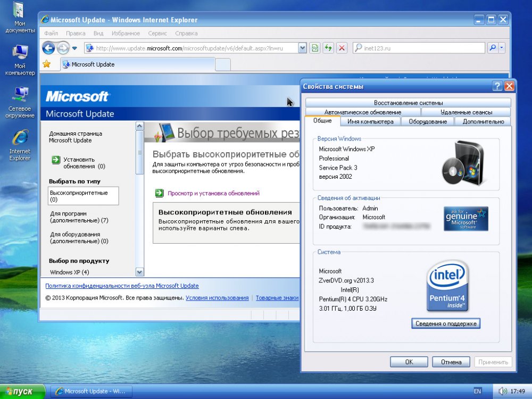Switch to Удаленные сеансы tab

466,112
